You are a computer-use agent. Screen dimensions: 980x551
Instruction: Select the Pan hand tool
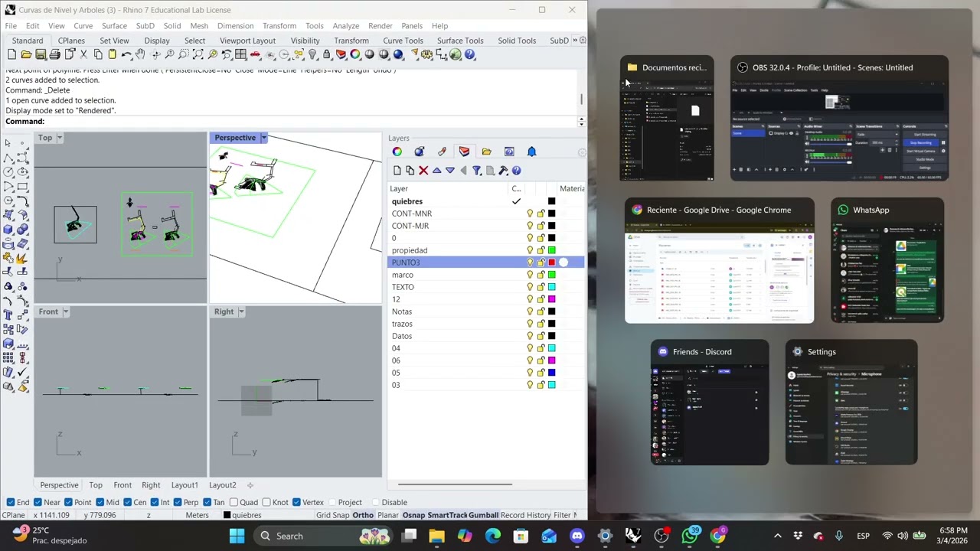click(140, 54)
